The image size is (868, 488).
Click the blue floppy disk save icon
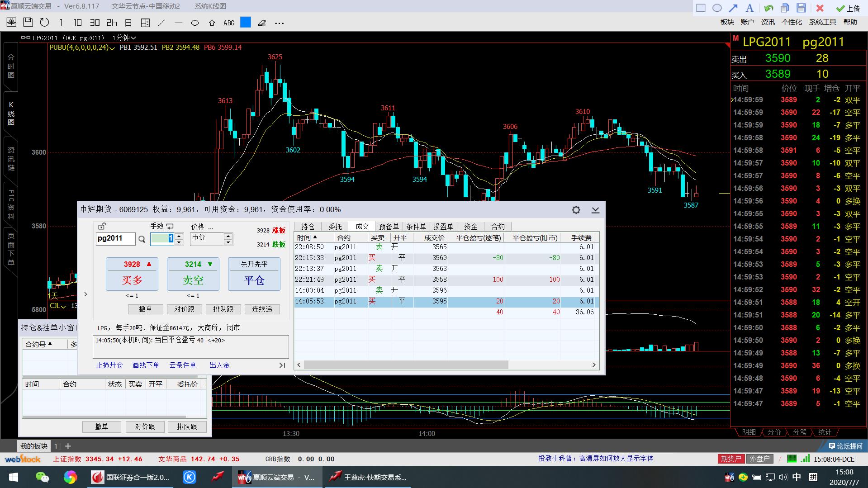click(801, 8)
